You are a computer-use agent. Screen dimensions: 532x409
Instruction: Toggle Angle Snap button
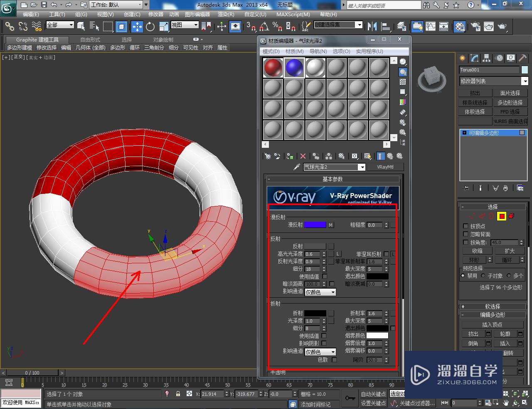point(264,27)
